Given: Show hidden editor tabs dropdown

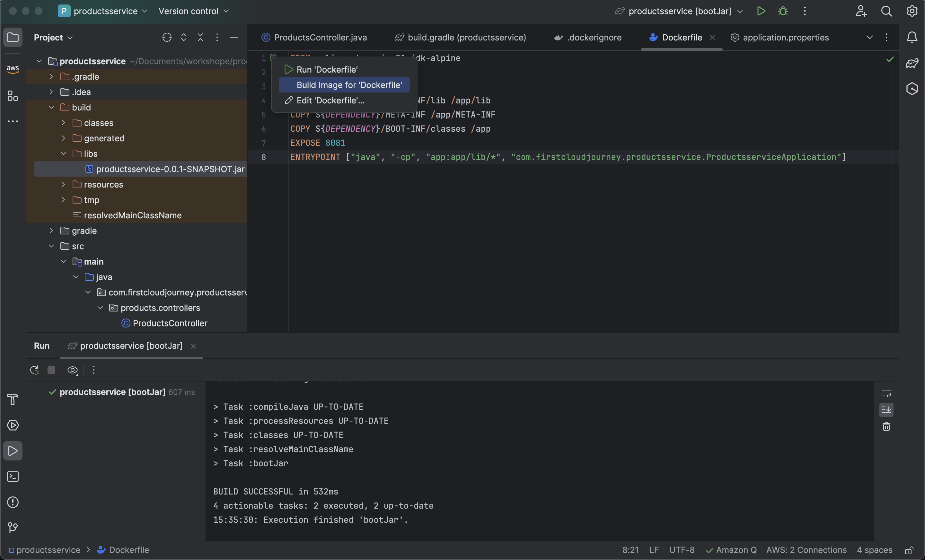Looking at the screenshot, I should point(869,37).
